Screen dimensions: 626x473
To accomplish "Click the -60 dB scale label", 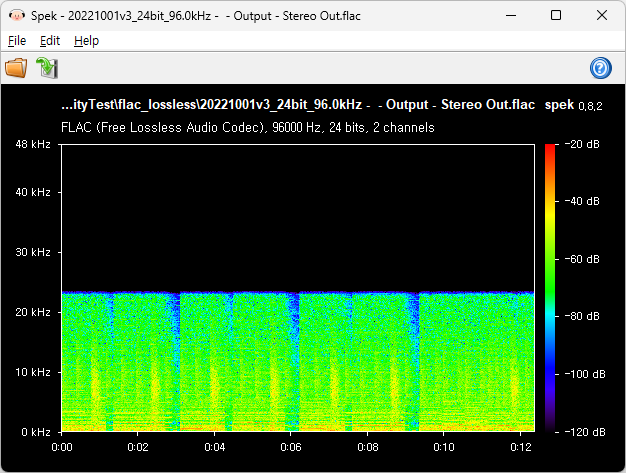I will coord(582,259).
